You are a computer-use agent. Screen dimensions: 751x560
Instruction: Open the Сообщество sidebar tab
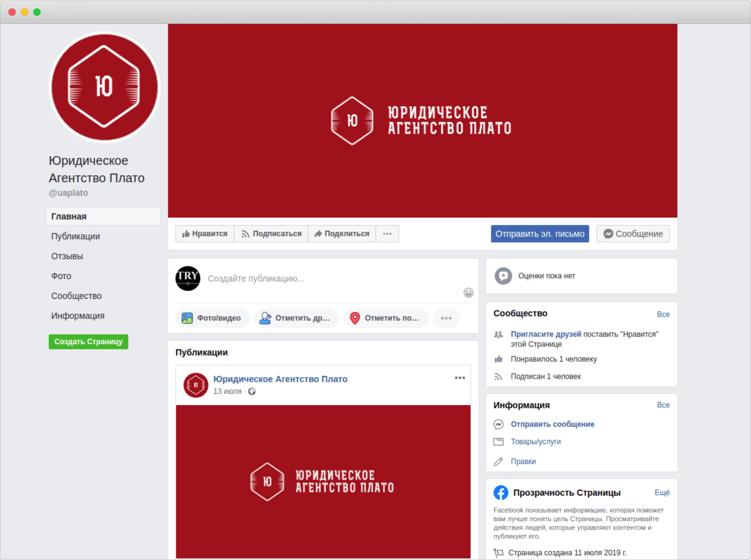[76, 296]
